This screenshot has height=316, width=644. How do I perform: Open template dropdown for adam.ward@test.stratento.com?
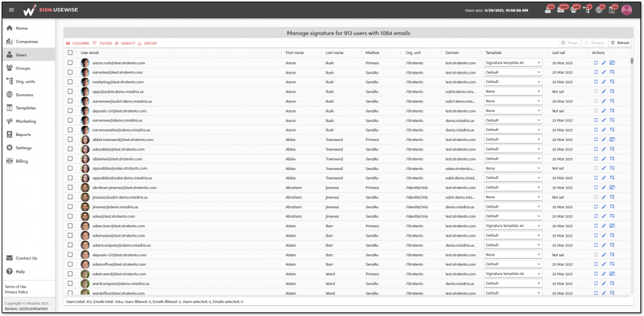[x=513, y=274]
